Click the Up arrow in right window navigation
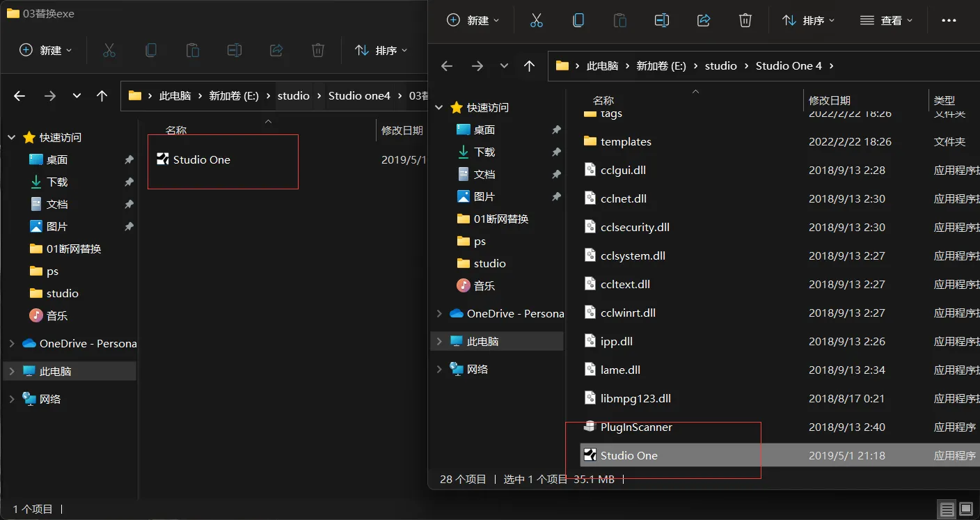This screenshot has height=520, width=980. coord(530,66)
